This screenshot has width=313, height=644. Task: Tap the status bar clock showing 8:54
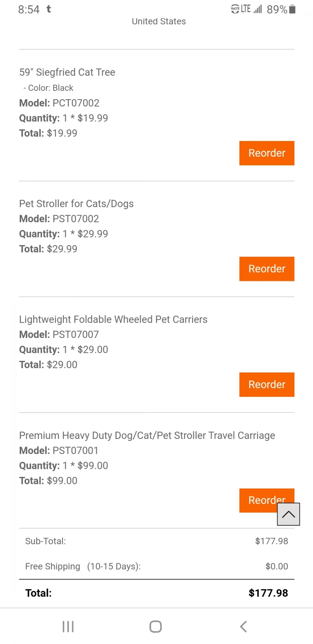29,9
